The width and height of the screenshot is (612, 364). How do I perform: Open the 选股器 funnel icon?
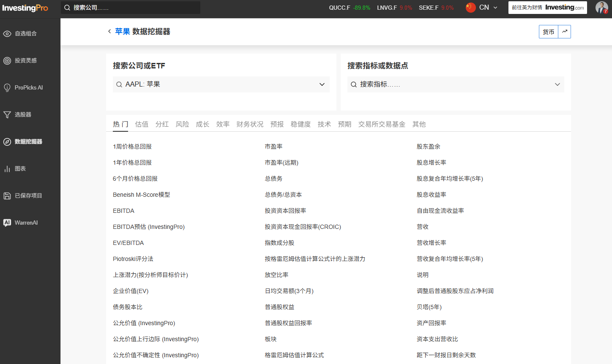click(7, 115)
